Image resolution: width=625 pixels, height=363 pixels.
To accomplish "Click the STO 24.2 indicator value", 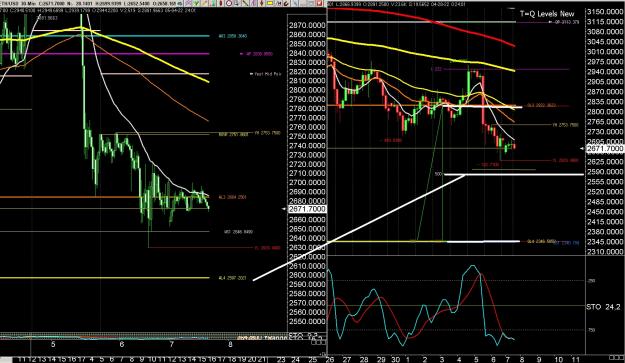I will click(x=603, y=307).
